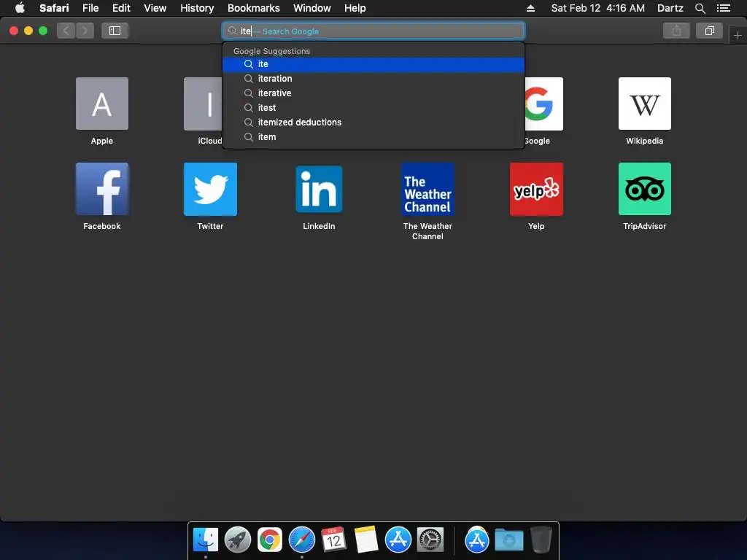
Task: Add a new tab with the plus button
Action: [x=738, y=35]
